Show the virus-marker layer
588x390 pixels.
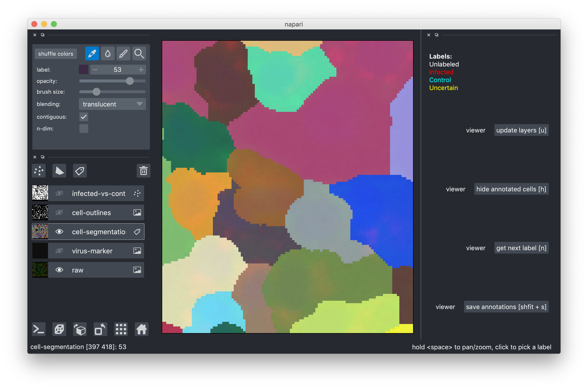(59, 251)
